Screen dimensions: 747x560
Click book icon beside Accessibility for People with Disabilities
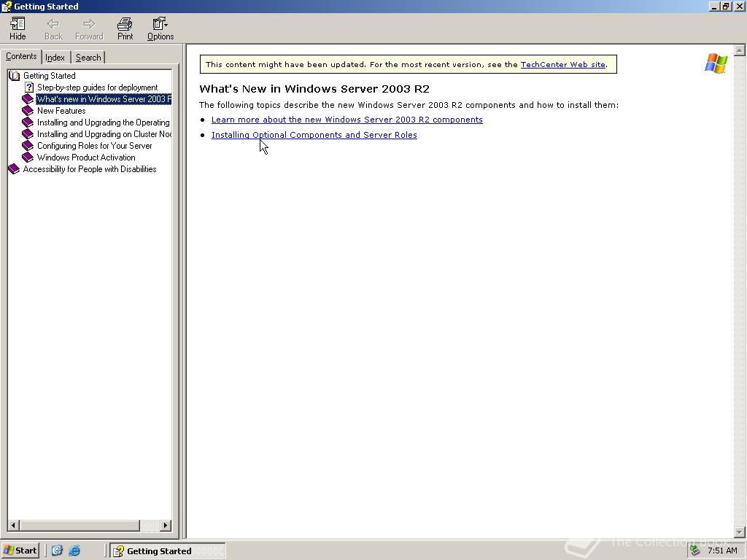click(x=14, y=169)
